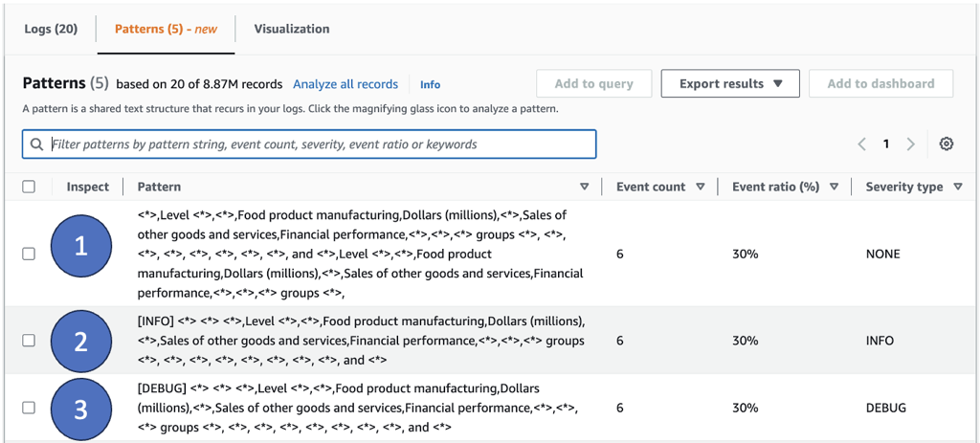Go to next page arrow
Screen dimensions: 980x443
tap(911, 144)
